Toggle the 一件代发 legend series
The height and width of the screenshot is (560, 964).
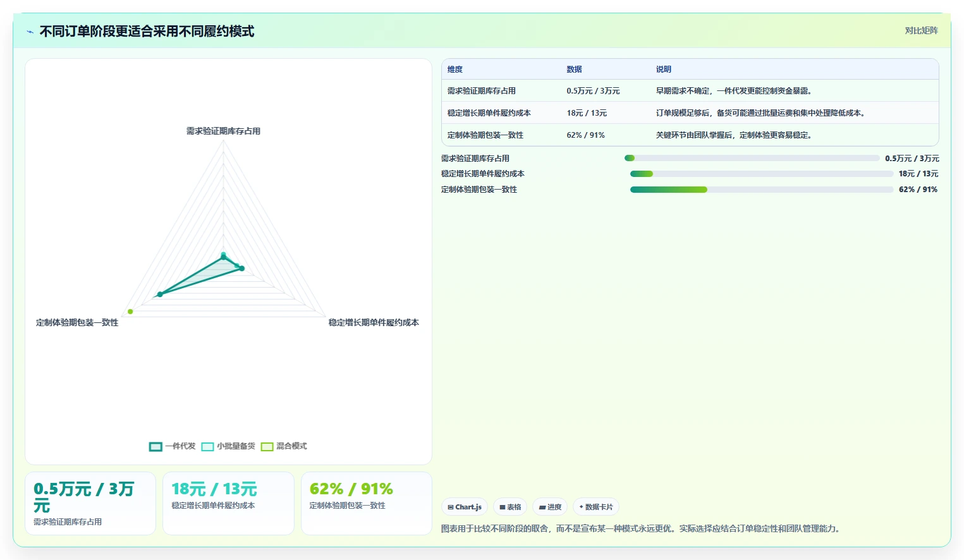pyautogui.click(x=173, y=446)
